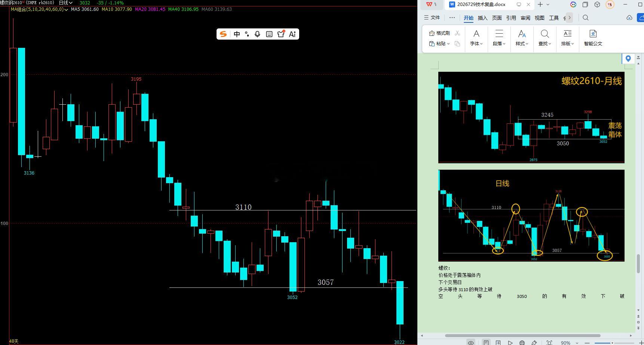Open the 文件 menu
This screenshot has height=345, width=644.
click(x=432, y=18)
